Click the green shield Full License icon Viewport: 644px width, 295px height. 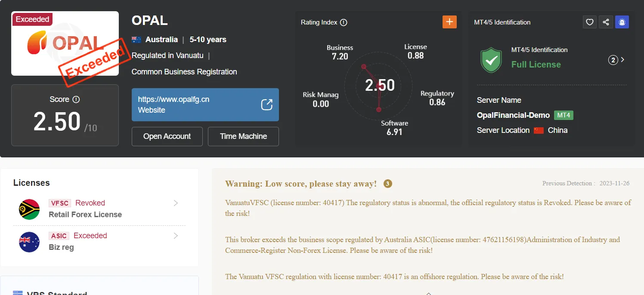click(x=491, y=60)
